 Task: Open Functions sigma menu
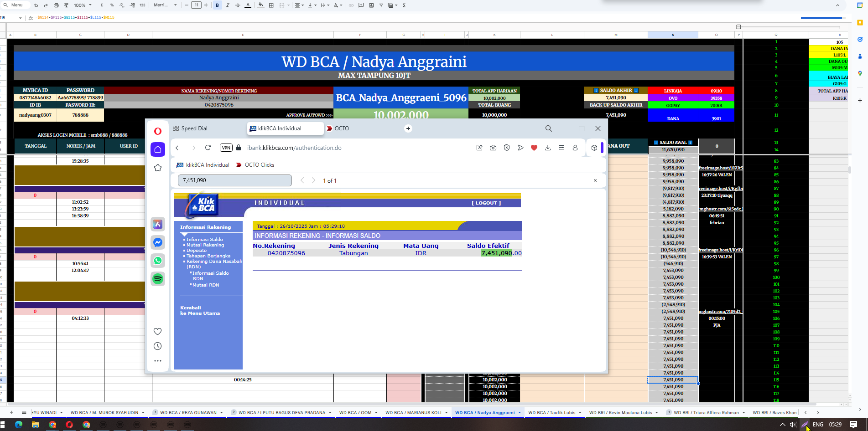[404, 5]
